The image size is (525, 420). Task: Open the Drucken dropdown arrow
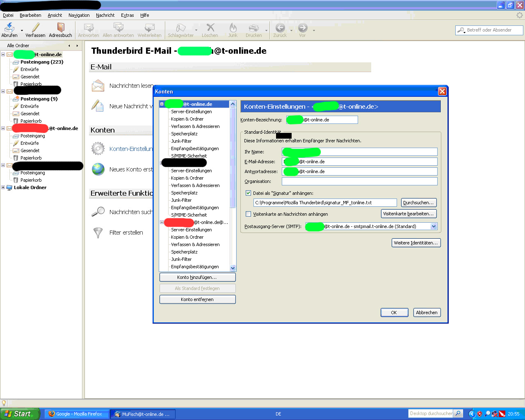tap(266, 30)
